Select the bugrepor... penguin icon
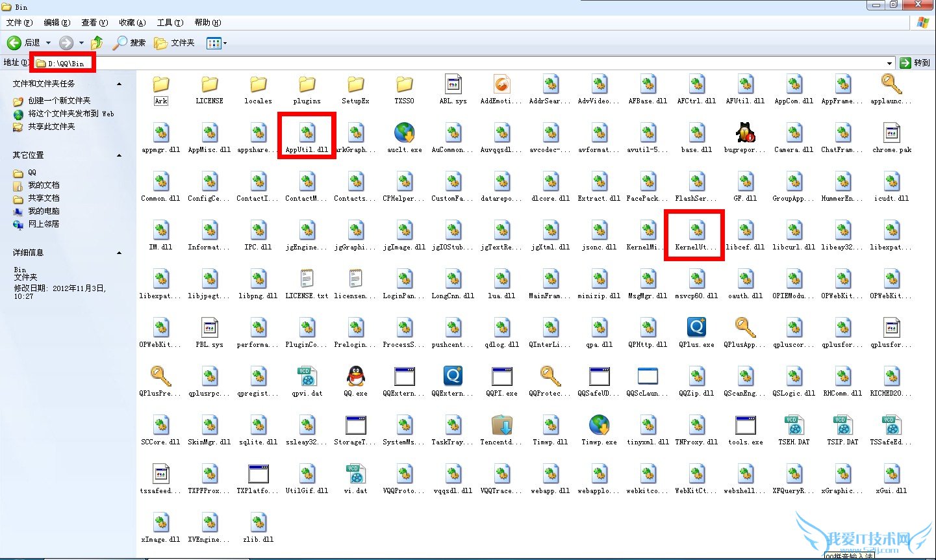This screenshot has width=936, height=560. pyautogui.click(x=745, y=133)
